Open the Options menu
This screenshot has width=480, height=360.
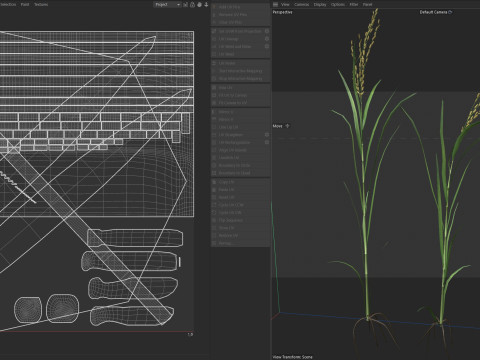[x=338, y=4]
